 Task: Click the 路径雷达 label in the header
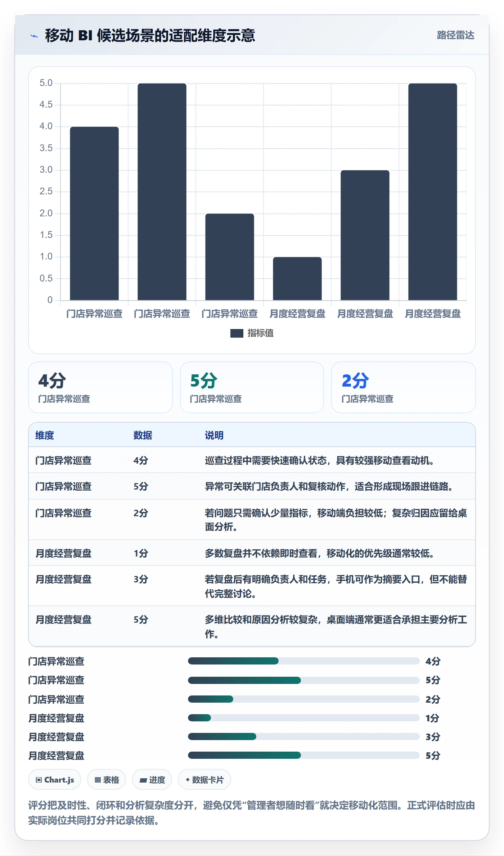455,35
